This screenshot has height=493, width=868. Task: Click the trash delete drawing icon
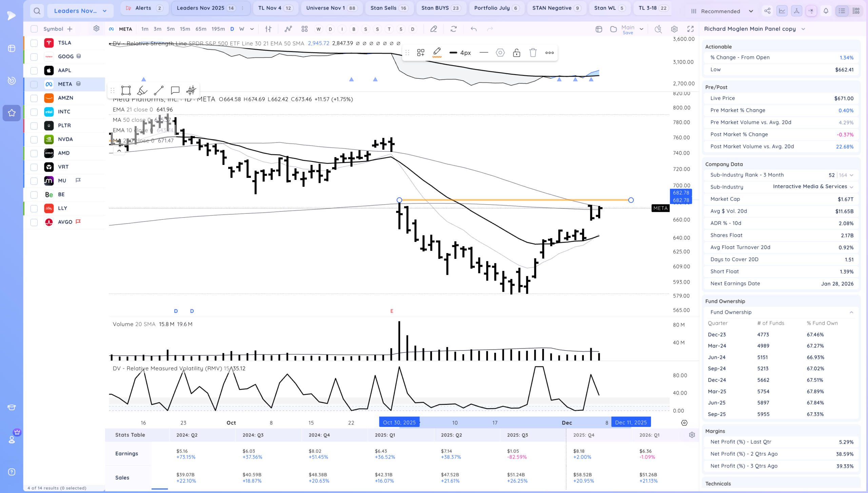point(533,53)
